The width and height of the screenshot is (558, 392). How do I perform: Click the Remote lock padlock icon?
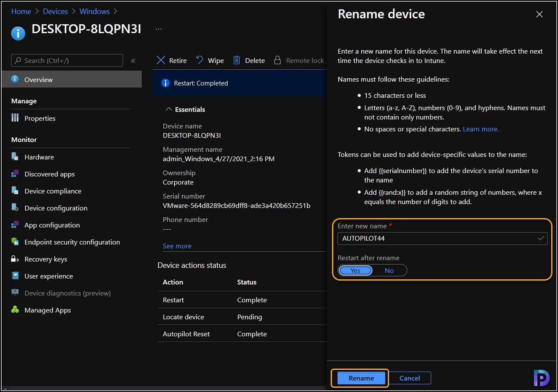pyautogui.click(x=278, y=60)
